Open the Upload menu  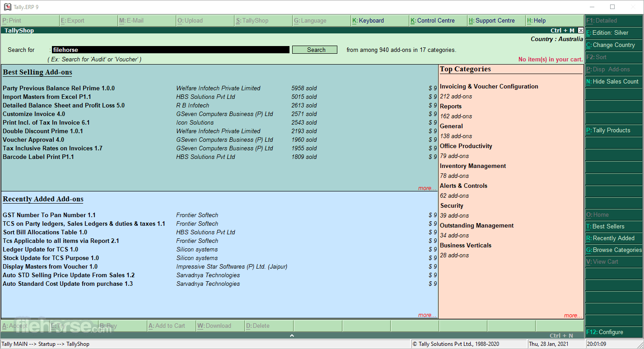point(205,20)
